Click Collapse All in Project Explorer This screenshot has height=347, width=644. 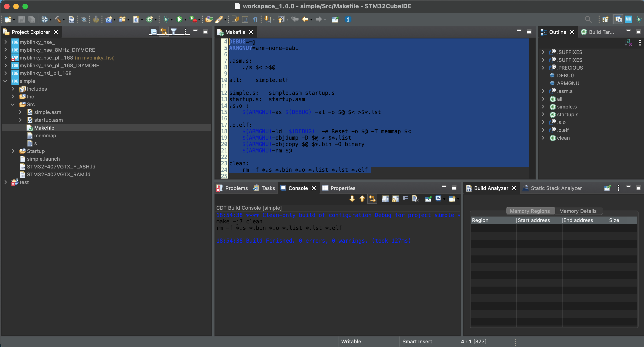153,32
